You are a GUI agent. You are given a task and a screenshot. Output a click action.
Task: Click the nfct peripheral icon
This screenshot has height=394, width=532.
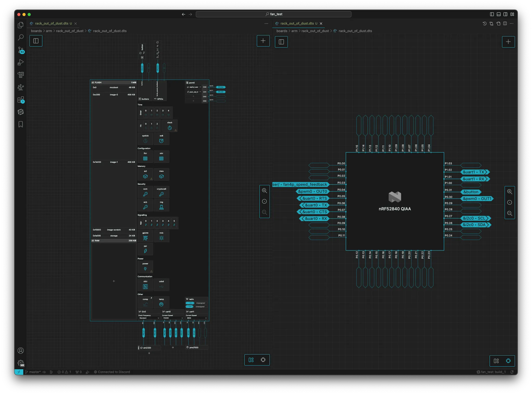pos(145,286)
